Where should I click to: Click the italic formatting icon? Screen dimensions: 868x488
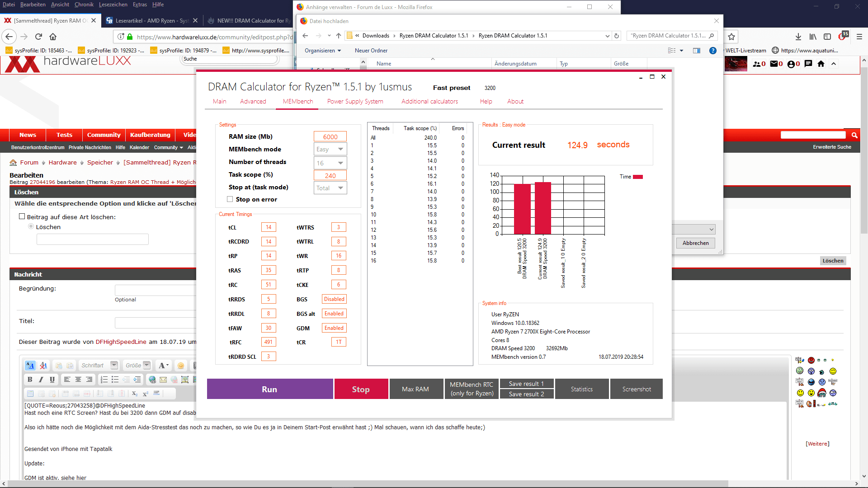click(41, 380)
